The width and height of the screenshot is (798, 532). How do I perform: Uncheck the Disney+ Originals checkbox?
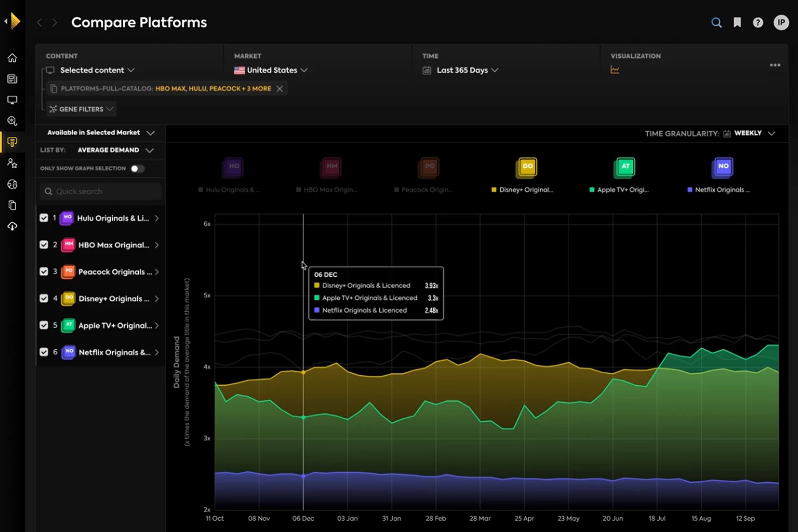44,298
